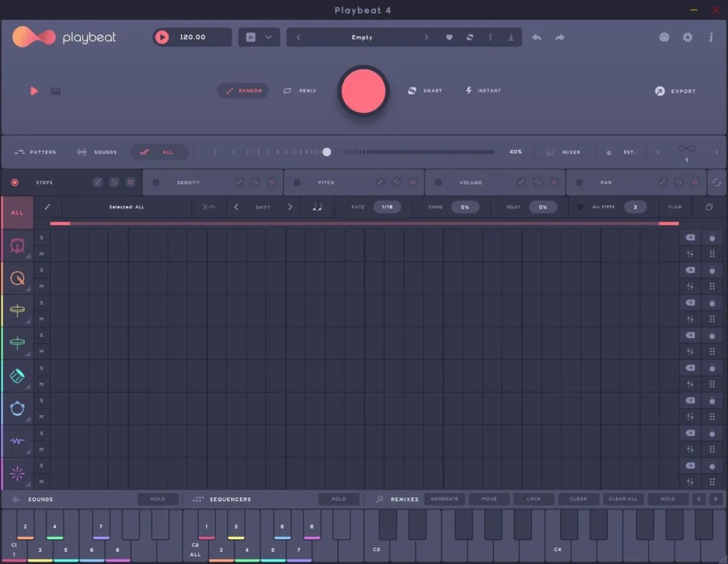
Task: Click the copy pattern icon
Action: point(709,207)
